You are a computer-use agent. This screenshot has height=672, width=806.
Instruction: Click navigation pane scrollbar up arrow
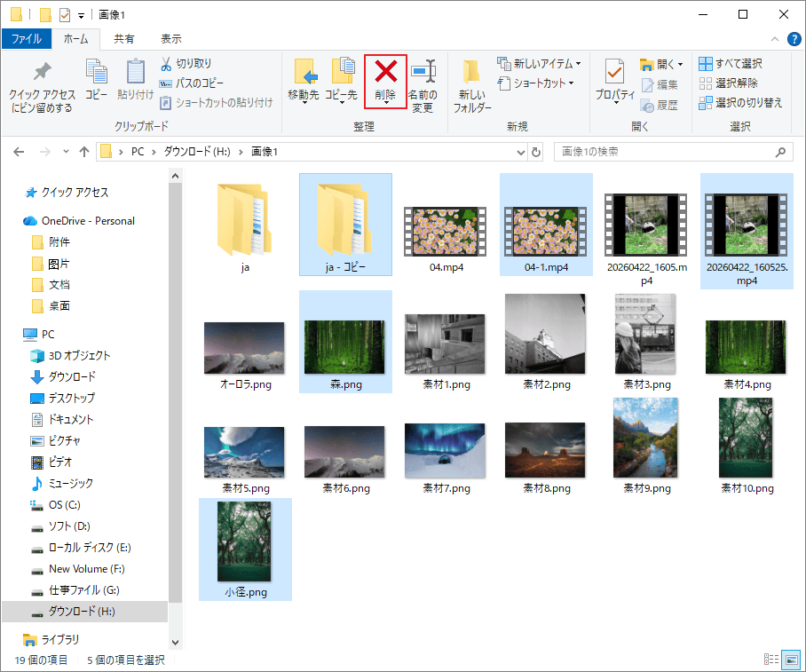pyautogui.click(x=175, y=177)
